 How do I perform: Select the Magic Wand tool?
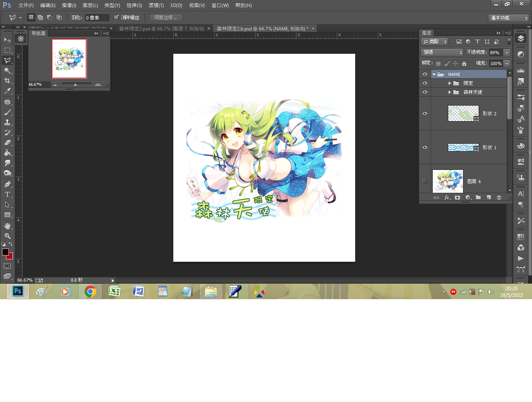[7, 70]
